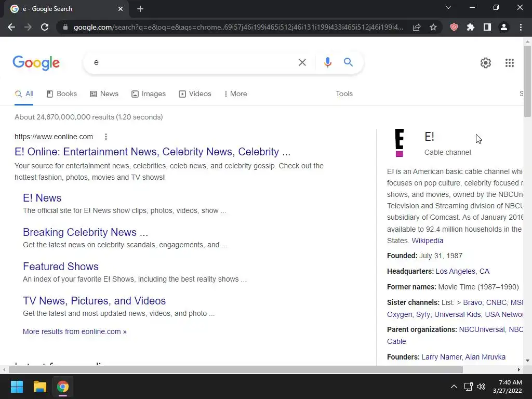This screenshot has height=399, width=532.
Task: Open the Extensions puzzle icon
Action: point(471,27)
